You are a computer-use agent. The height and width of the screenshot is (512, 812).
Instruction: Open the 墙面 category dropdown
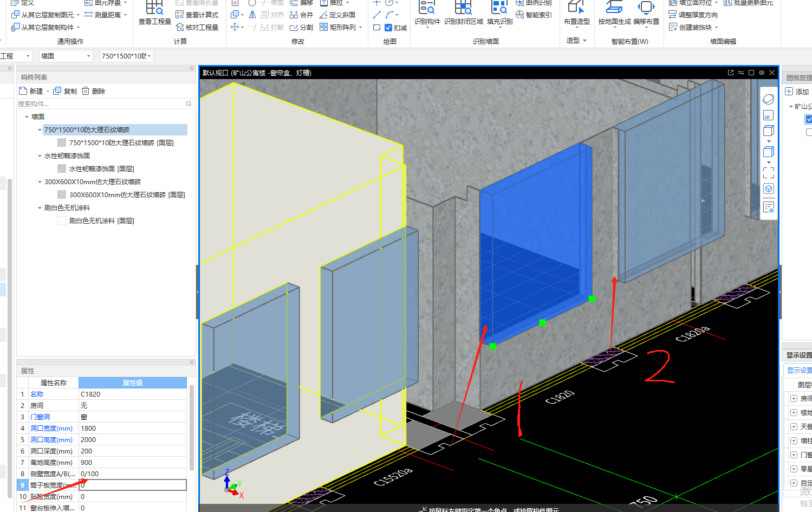[66, 56]
